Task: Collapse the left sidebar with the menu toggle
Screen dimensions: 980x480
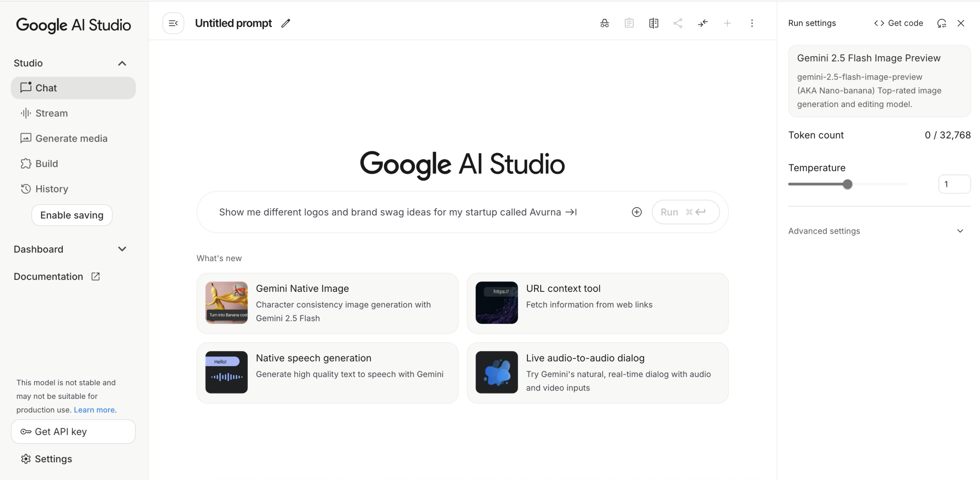Action: pyautogui.click(x=173, y=23)
